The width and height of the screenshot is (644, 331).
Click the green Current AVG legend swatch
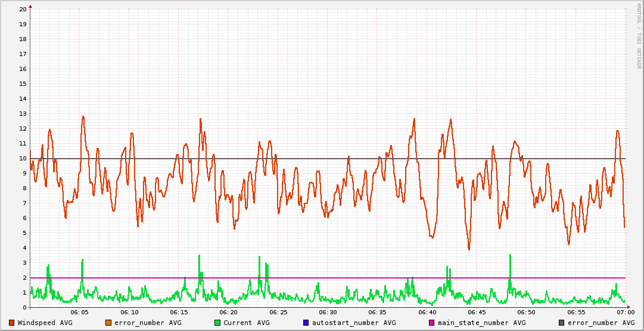[x=217, y=323]
